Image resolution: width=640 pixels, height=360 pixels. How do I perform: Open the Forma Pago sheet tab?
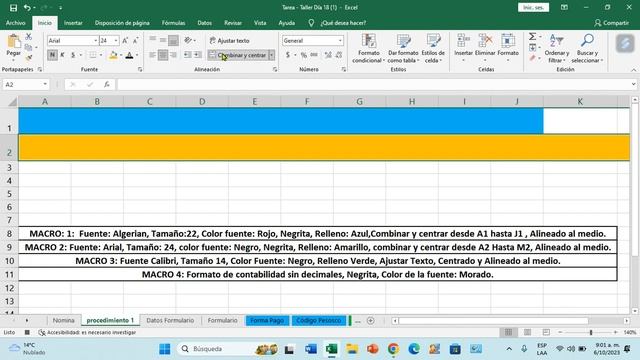267,320
